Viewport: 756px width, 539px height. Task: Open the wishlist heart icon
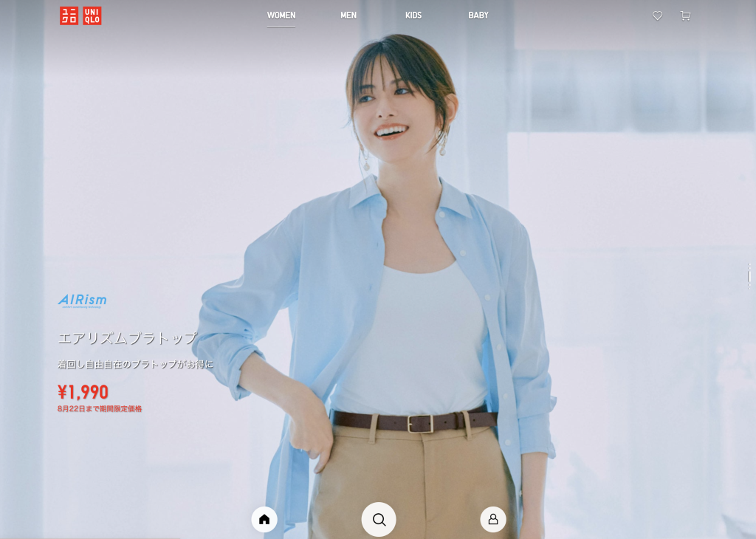[657, 16]
